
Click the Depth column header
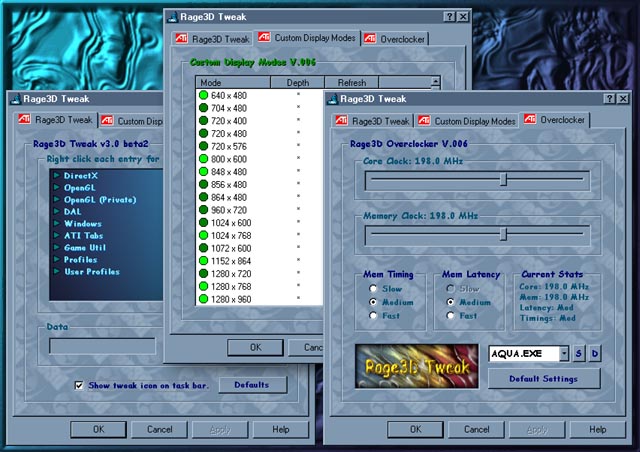[x=298, y=82]
